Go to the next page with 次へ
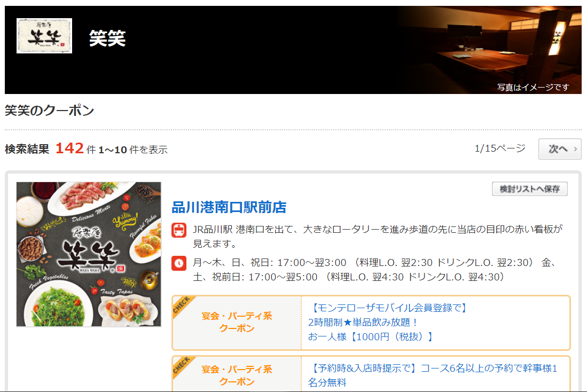 (x=560, y=149)
